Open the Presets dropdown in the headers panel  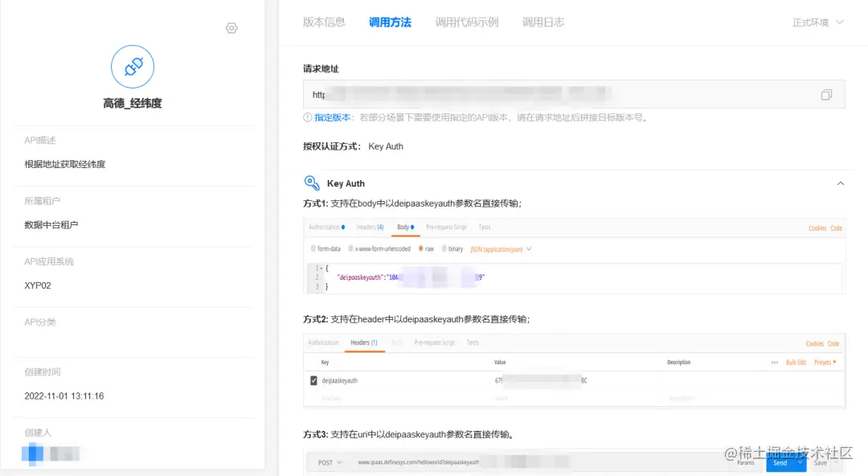pos(826,363)
